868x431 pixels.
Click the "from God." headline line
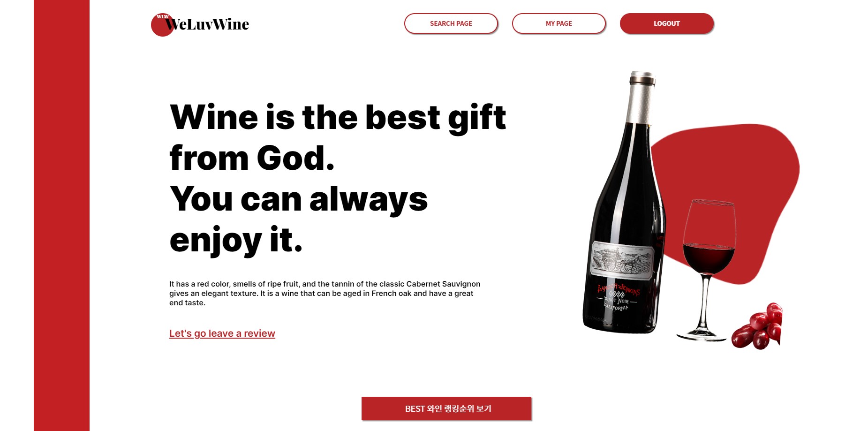click(252, 158)
